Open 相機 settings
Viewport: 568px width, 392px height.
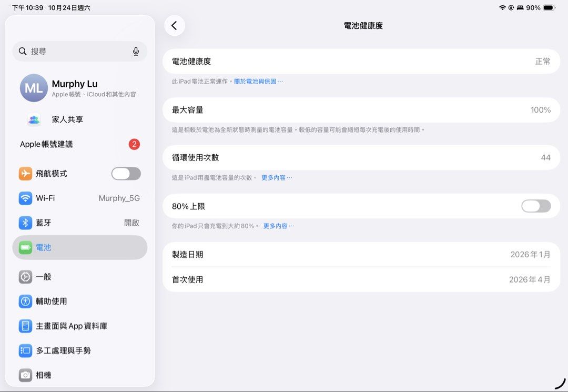tap(80, 375)
